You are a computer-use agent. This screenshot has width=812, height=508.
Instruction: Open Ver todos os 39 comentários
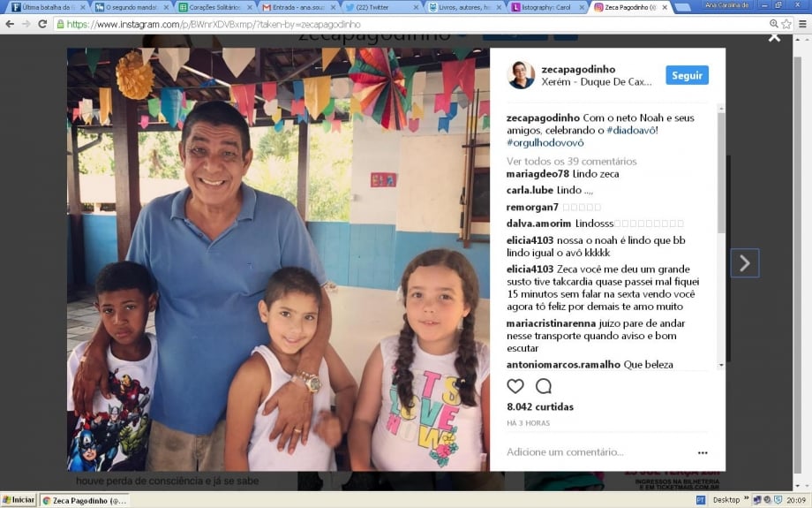click(572, 161)
